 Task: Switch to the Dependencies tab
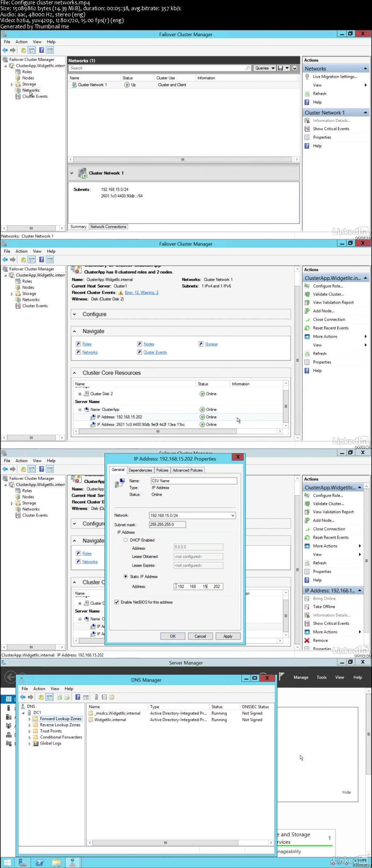(x=140, y=470)
